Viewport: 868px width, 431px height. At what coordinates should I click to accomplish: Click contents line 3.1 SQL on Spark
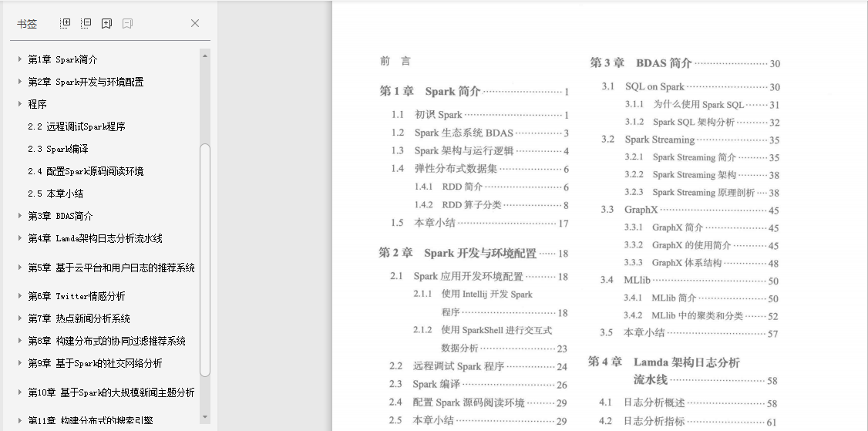click(x=691, y=87)
